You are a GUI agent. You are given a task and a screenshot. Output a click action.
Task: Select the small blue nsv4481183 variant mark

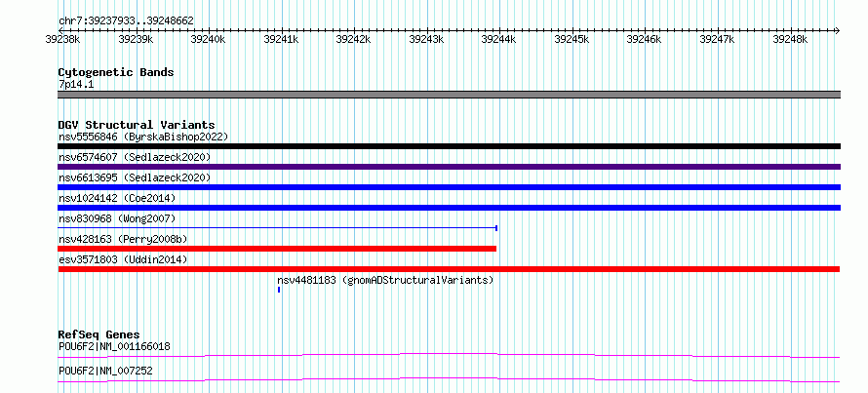click(279, 290)
